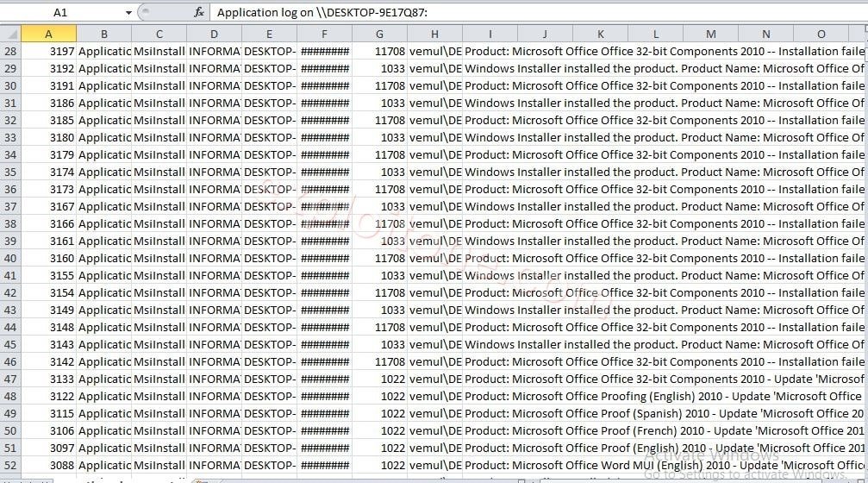Screen dimensions: 868x483
Task: Select column L header
Action: 655,34
